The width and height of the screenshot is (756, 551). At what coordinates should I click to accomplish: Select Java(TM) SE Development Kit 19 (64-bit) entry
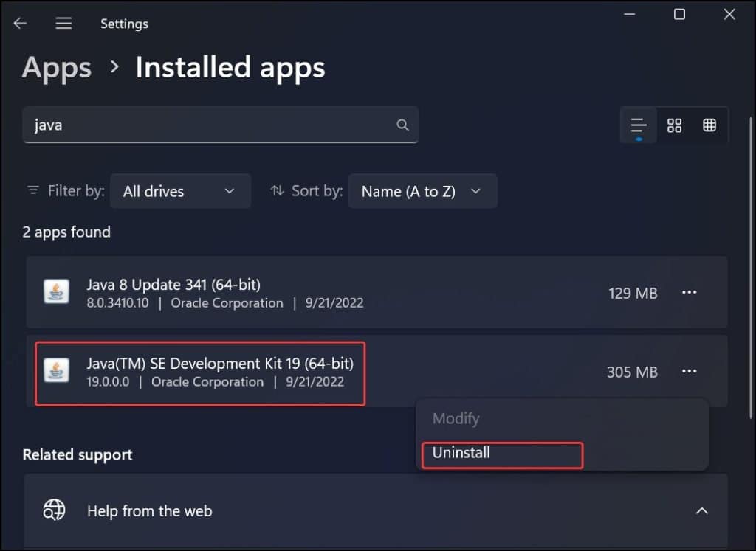point(377,371)
